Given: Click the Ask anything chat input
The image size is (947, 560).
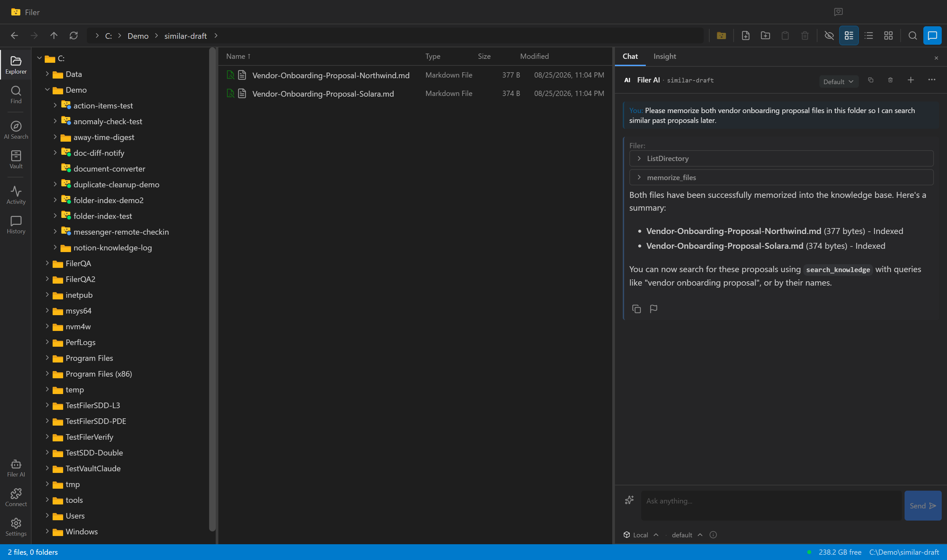Looking at the screenshot, I should 771,506.
